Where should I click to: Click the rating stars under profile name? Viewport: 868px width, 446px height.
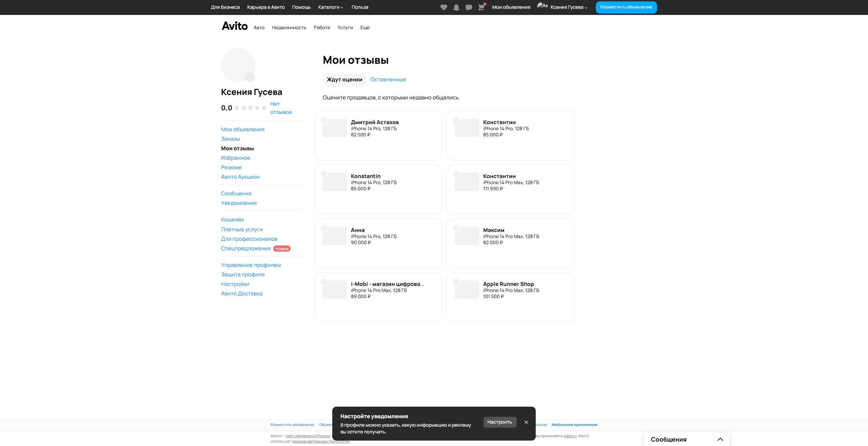(x=250, y=108)
